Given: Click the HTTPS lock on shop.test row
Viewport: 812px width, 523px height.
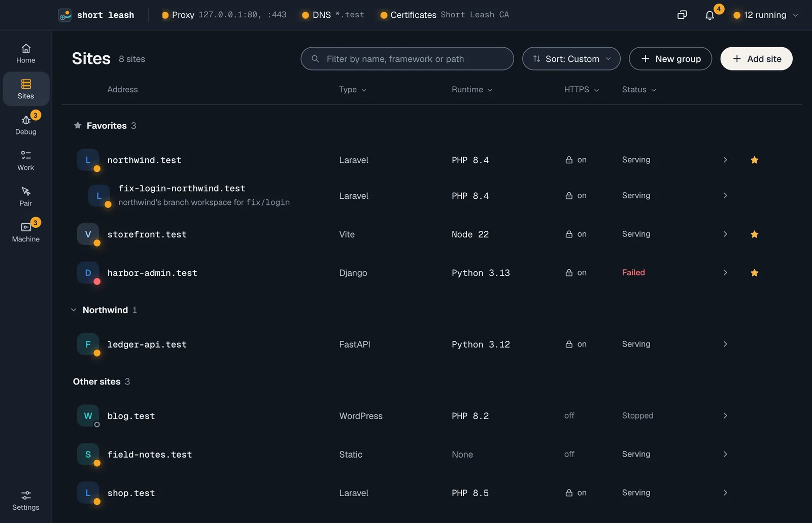Looking at the screenshot, I should (x=569, y=493).
